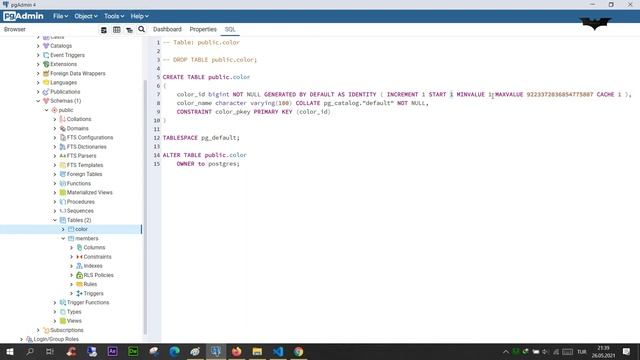
Task: Select Trigger Functions in the tree
Action: pyautogui.click(x=88, y=302)
